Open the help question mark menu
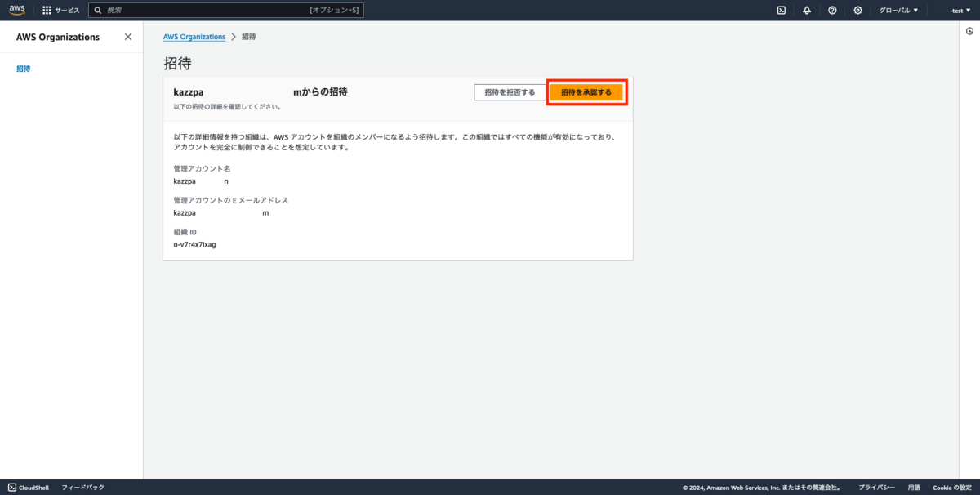 tap(832, 11)
